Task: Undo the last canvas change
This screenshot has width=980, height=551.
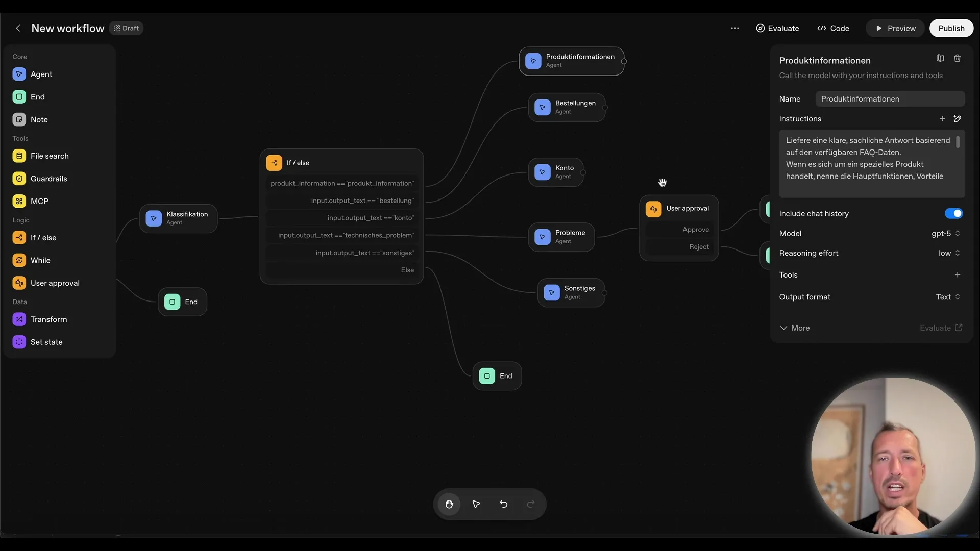Action: (503, 504)
